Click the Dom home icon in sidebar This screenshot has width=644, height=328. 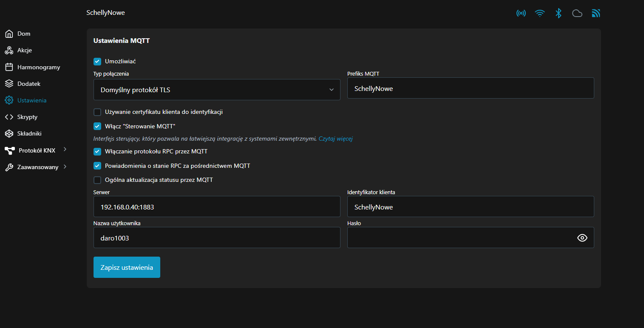(9, 34)
